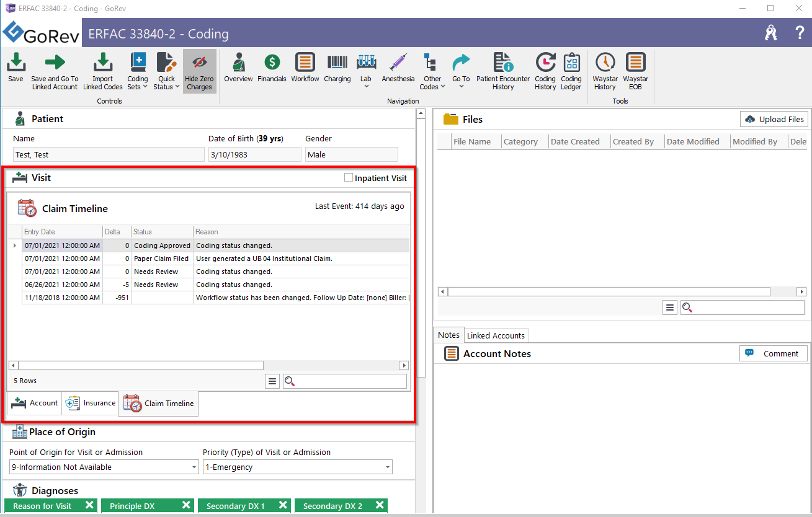Expand the Lab dropdown
Viewport: 812px width, 517px height.
pyautogui.click(x=366, y=71)
